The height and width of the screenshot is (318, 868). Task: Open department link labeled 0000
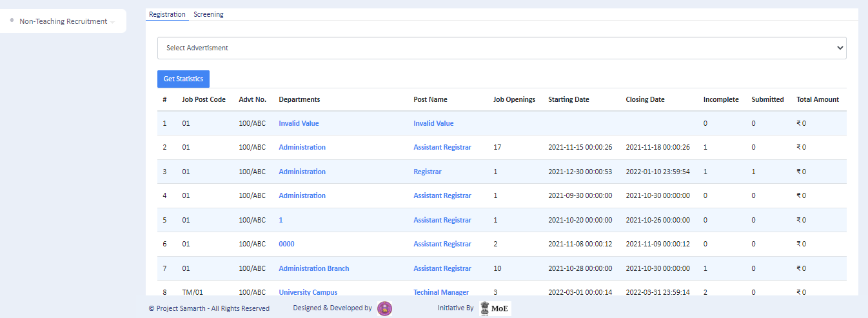tap(286, 244)
